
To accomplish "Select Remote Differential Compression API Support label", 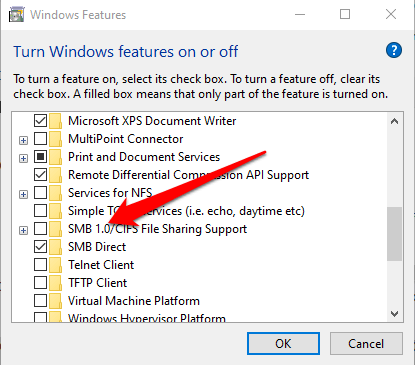I will (188, 175).
